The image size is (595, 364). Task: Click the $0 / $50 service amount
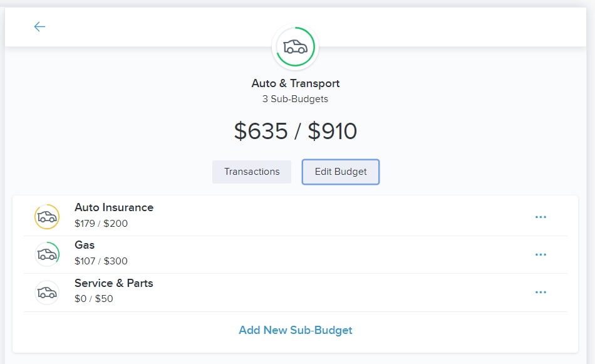point(94,299)
